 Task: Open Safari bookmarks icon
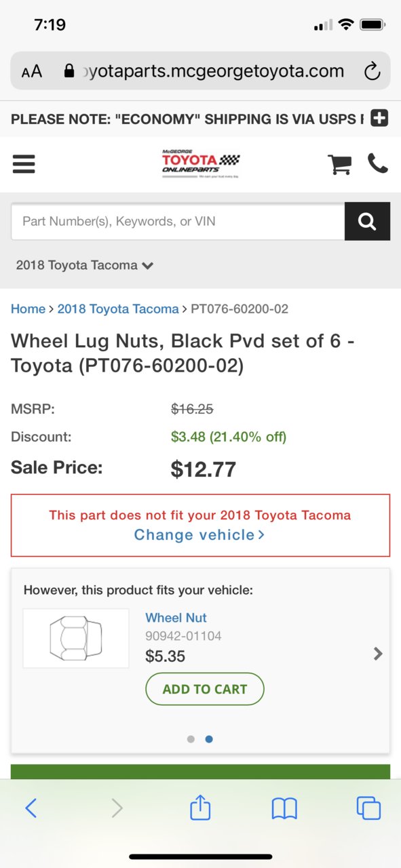coord(284,808)
